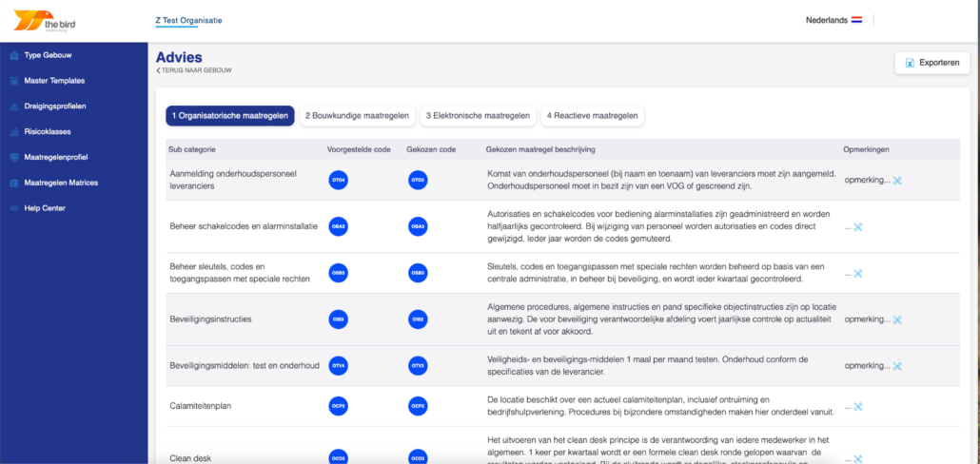Click opmerking... text in Beveiligingsmiddelen row
This screenshot has width=980, height=464.
coord(868,366)
